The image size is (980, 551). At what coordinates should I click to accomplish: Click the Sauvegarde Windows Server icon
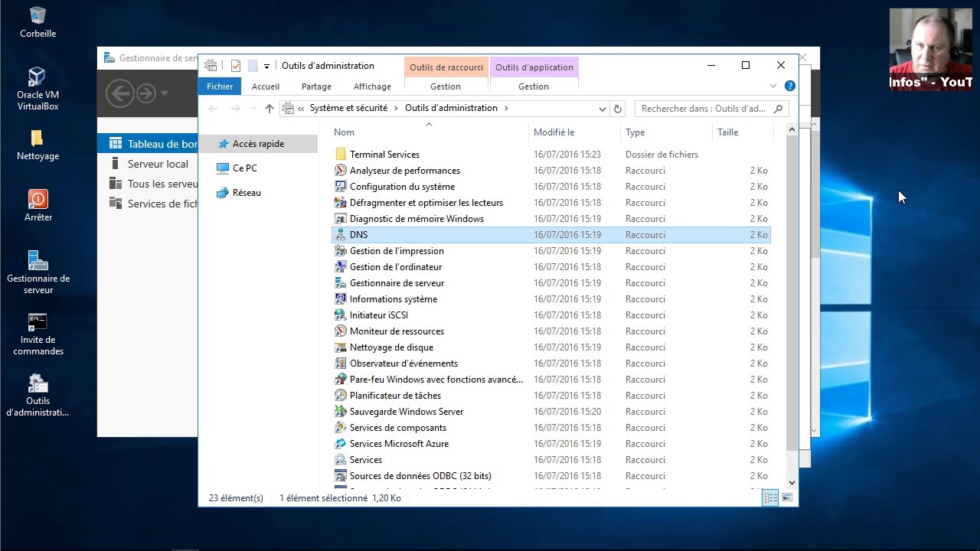coord(341,412)
